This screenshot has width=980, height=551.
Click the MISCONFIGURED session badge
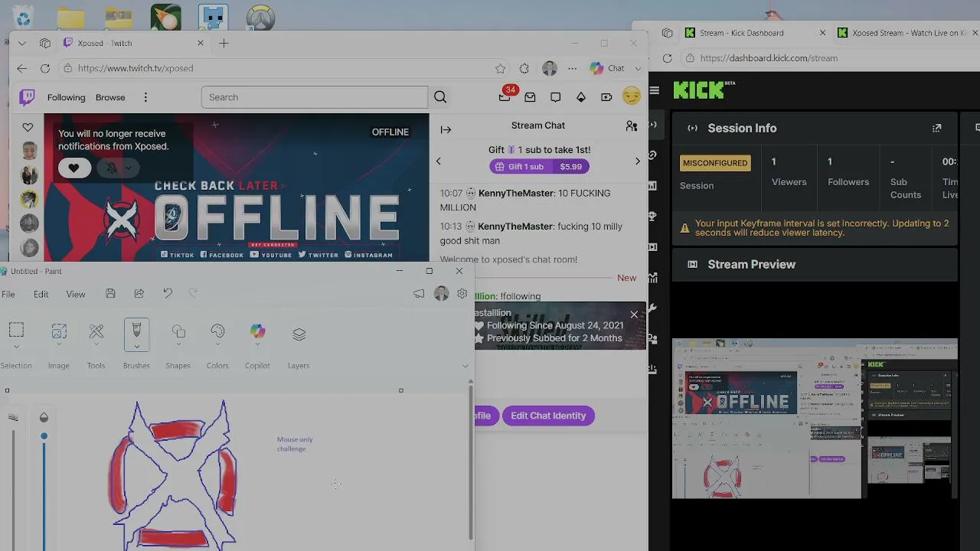715,163
